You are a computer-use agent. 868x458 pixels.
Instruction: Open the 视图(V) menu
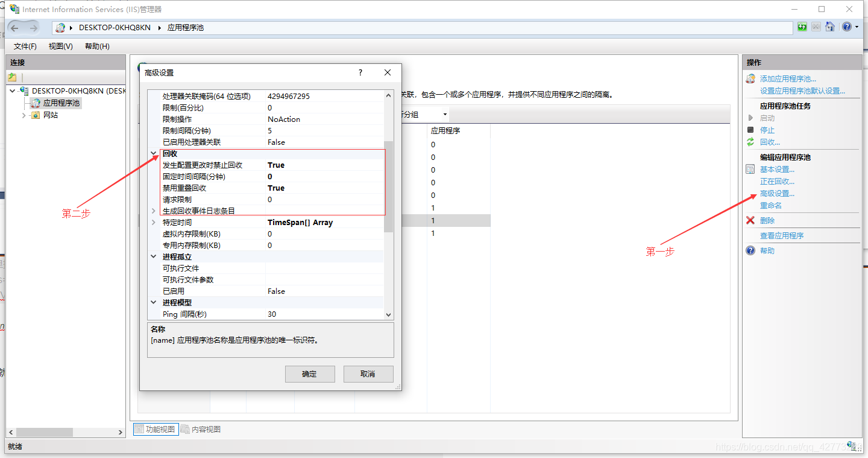click(x=61, y=46)
